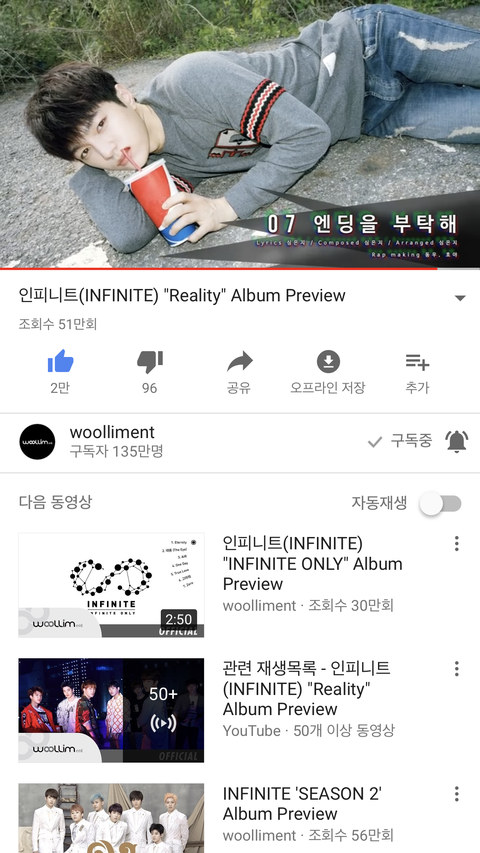This screenshot has height=853, width=480.
Task: Open the INFINITE ONLY video thumbnail
Action: (112, 585)
